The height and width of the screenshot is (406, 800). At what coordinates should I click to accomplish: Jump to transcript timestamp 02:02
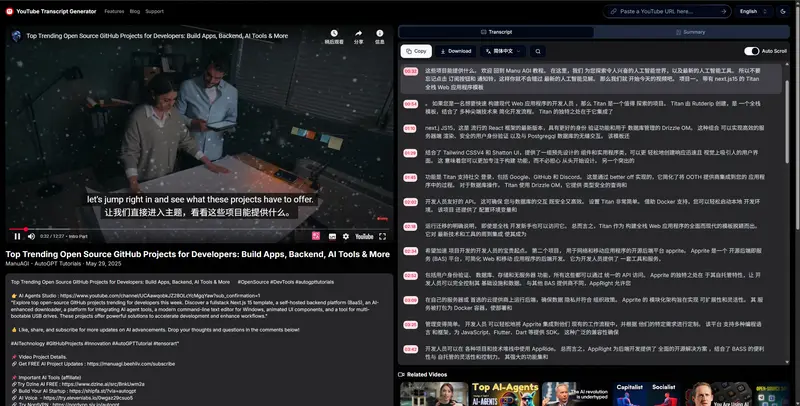(x=411, y=202)
